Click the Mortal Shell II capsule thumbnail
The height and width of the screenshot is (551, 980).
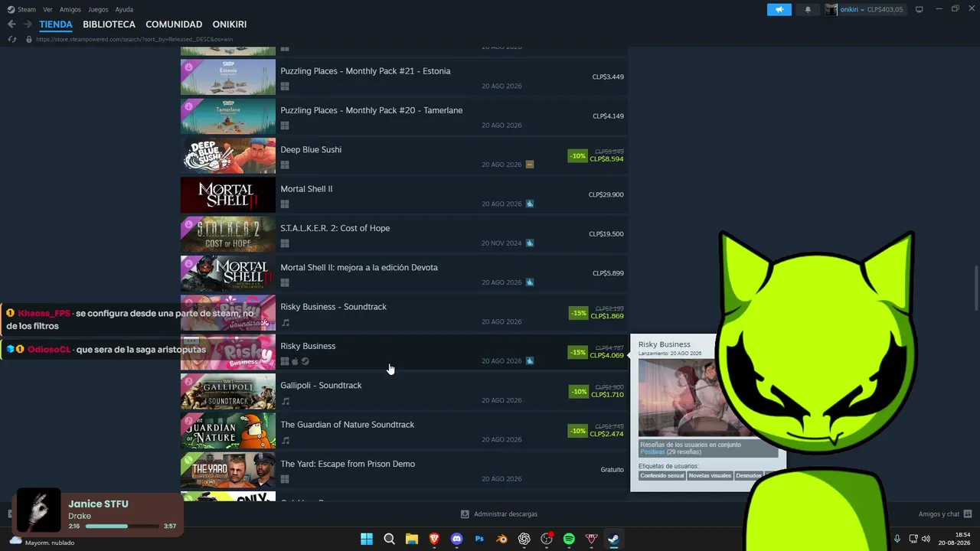click(228, 195)
